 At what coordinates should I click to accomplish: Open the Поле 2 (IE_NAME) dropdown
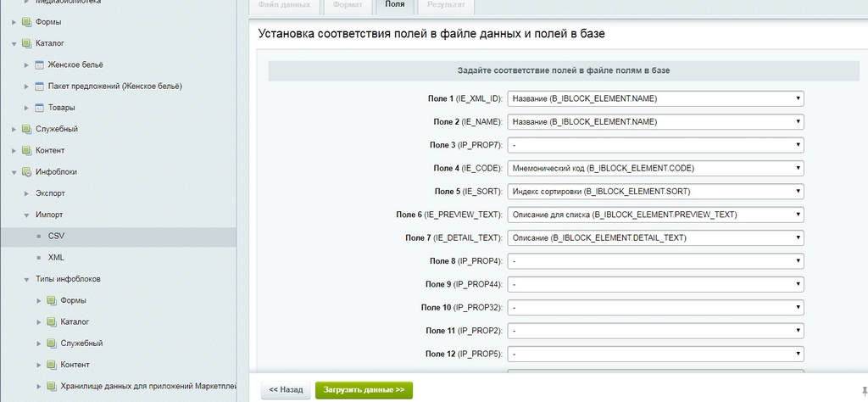(x=655, y=122)
